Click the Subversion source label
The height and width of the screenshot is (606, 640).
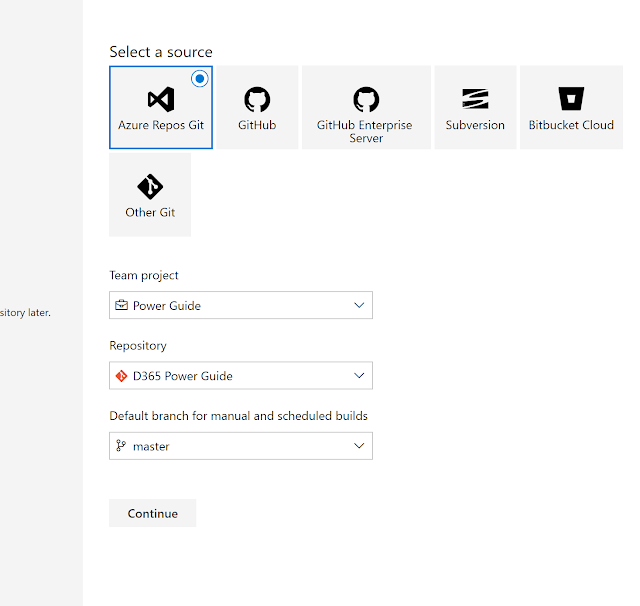(x=475, y=126)
